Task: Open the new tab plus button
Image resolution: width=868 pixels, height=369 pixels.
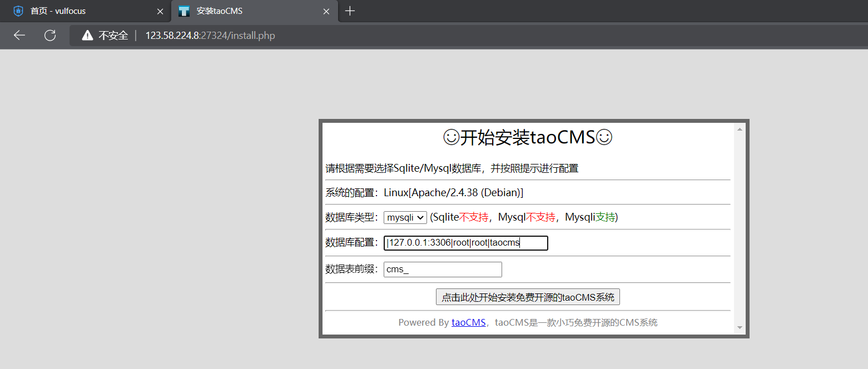Action: point(350,11)
